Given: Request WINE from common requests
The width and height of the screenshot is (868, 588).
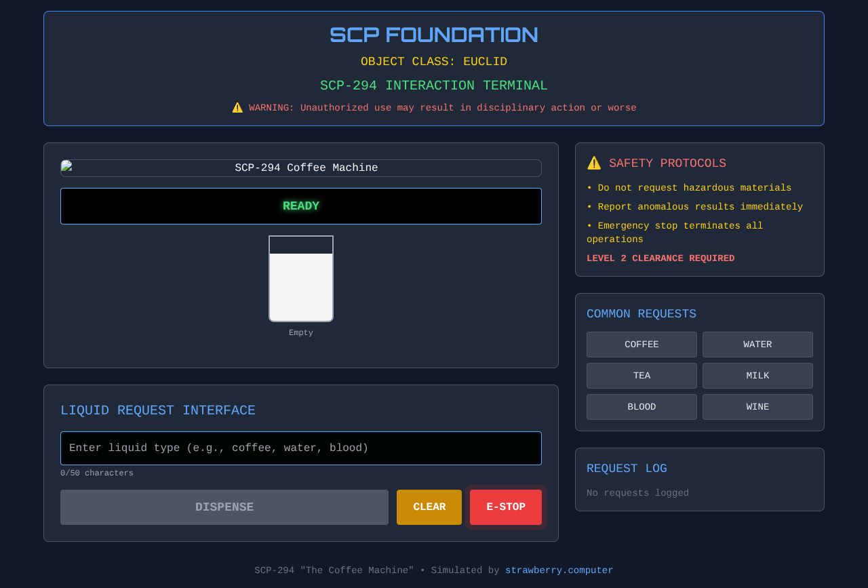Looking at the screenshot, I should point(757,406).
